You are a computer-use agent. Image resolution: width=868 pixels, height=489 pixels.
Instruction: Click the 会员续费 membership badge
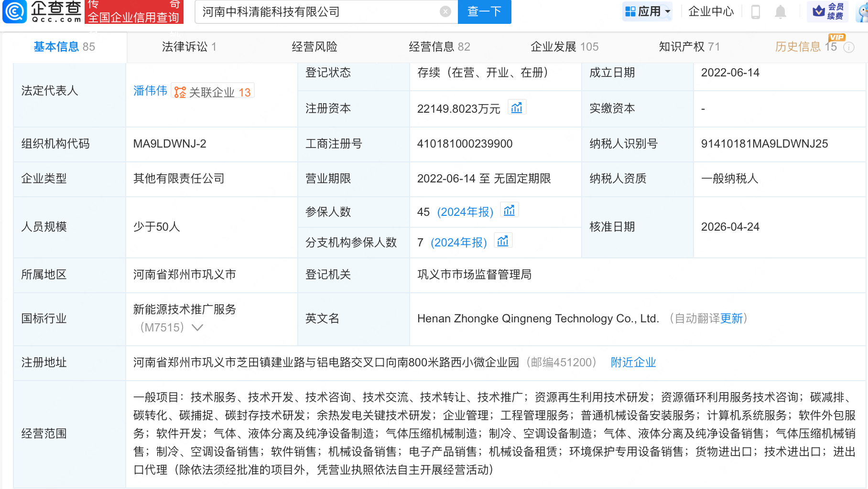coord(827,12)
